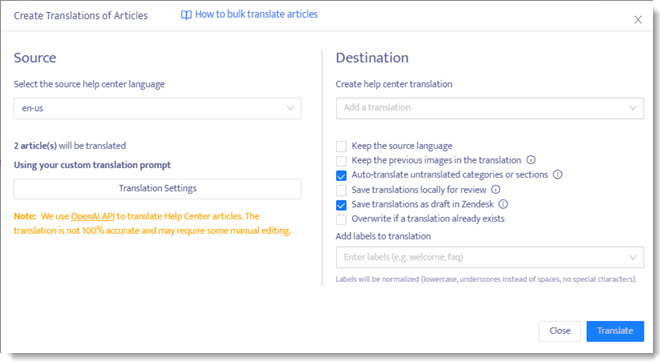Open the en-us source language dropdown
The image size is (660, 364).
(x=157, y=108)
